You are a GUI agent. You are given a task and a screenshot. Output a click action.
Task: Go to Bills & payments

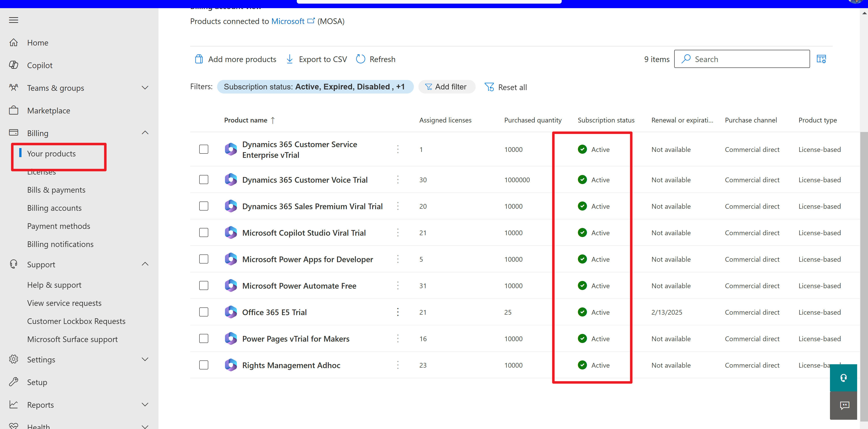[56, 190]
